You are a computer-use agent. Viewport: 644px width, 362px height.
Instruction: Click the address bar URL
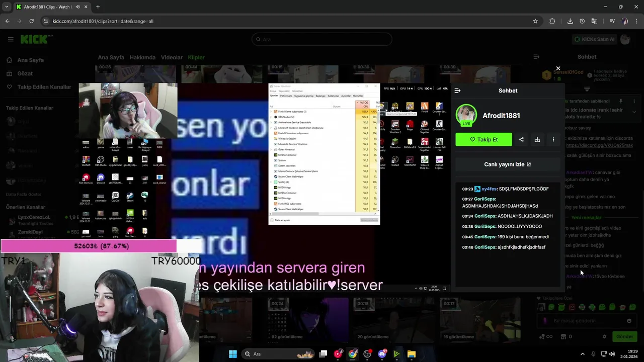(x=103, y=21)
